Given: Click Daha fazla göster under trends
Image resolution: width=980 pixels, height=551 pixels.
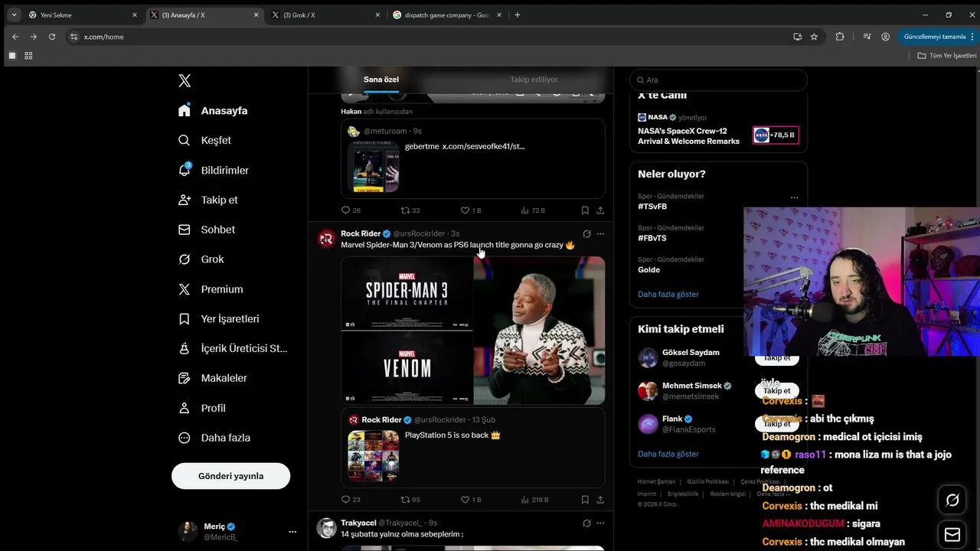Looking at the screenshot, I should [668, 294].
